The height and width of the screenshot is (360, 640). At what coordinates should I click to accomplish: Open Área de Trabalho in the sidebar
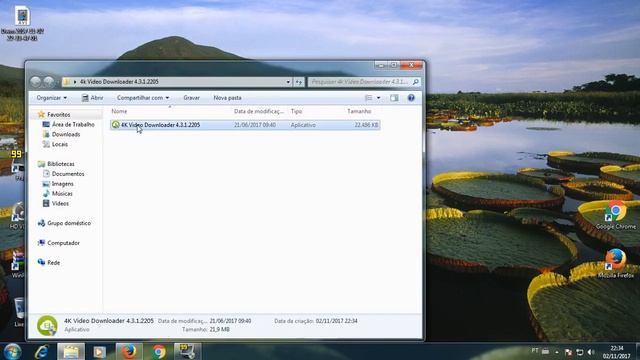[x=73, y=124]
